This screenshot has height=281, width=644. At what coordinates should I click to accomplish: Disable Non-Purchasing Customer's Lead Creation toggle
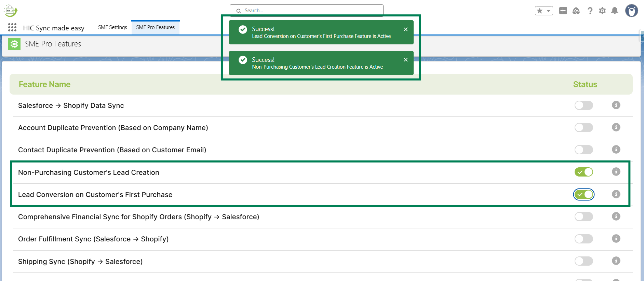pyautogui.click(x=583, y=172)
